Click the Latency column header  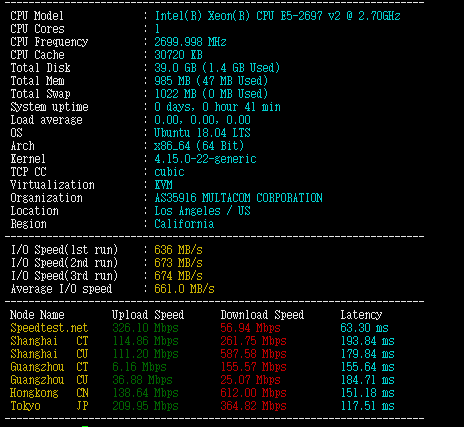[x=361, y=315]
